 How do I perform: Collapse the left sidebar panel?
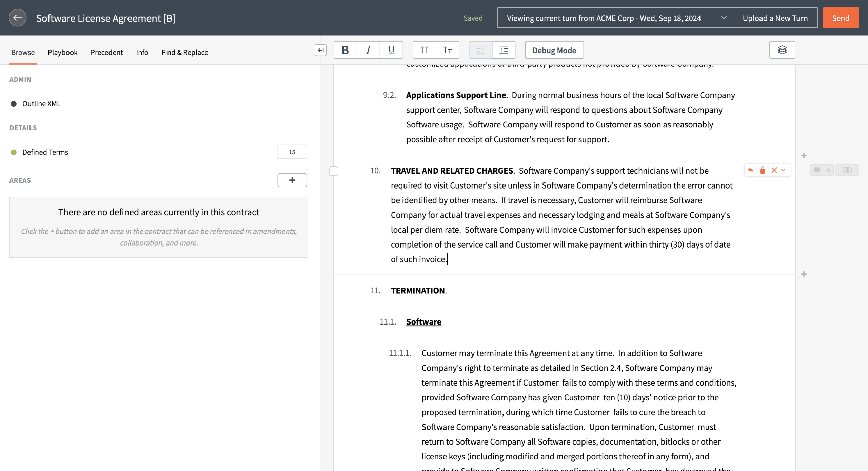320,50
